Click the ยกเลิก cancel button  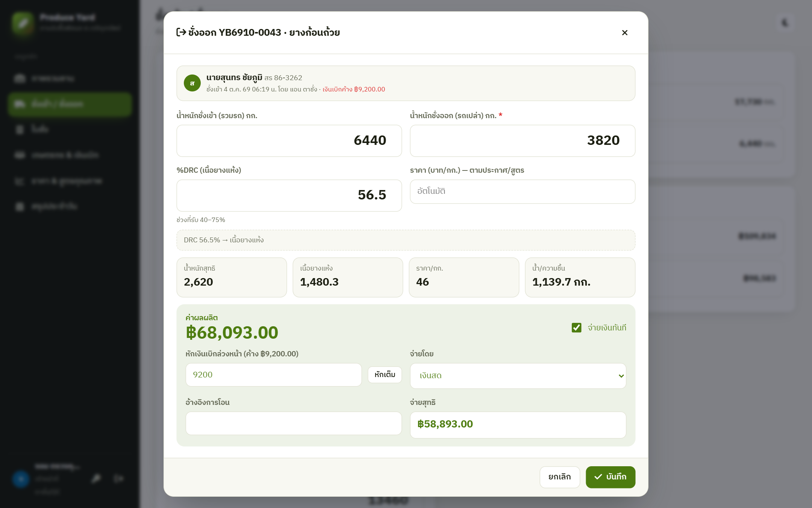coord(560,477)
